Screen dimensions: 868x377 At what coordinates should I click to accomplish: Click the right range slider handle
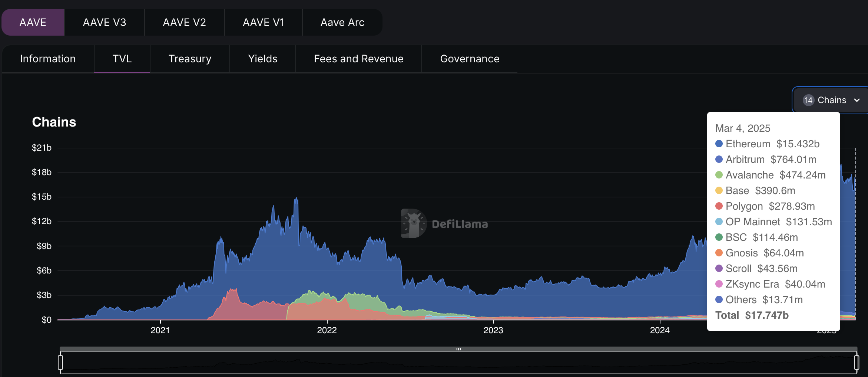point(857,362)
